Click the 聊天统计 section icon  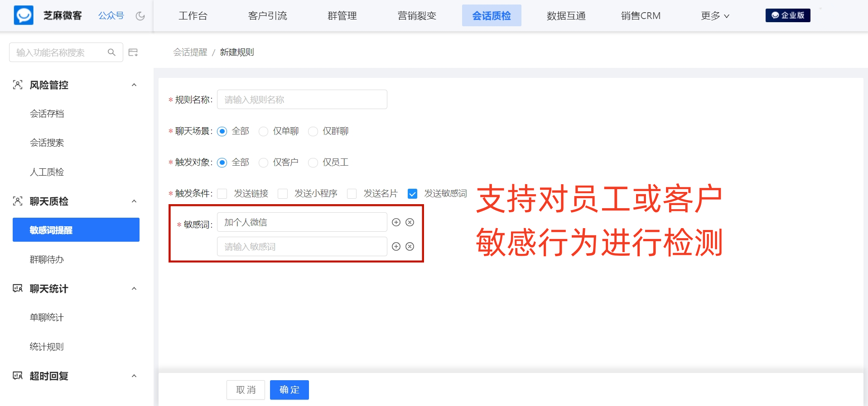[18, 288]
